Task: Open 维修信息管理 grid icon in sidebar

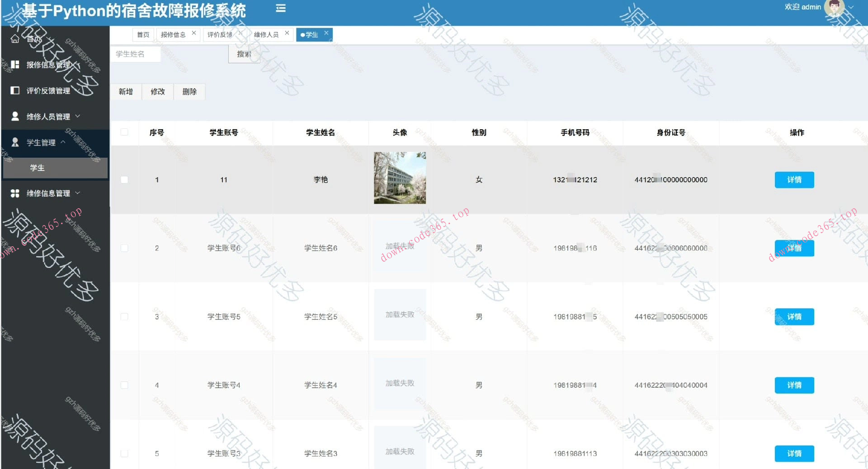Action: (15, 193)
